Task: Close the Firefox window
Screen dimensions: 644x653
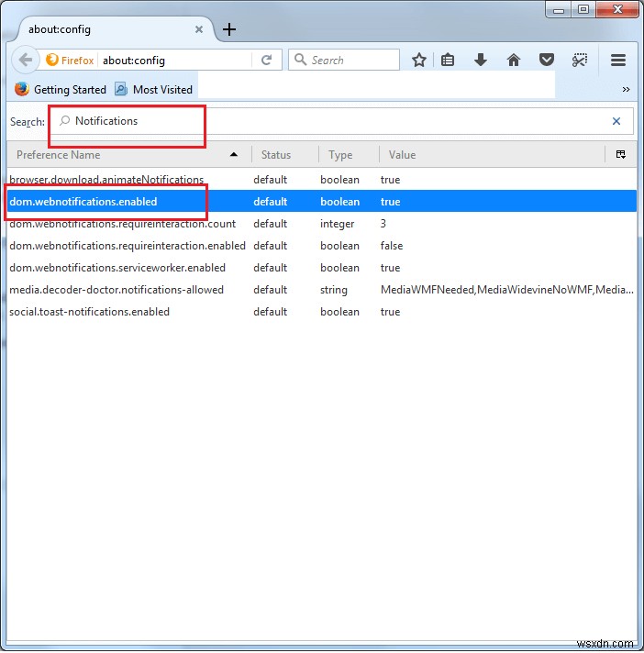Action: click(617, 9)
